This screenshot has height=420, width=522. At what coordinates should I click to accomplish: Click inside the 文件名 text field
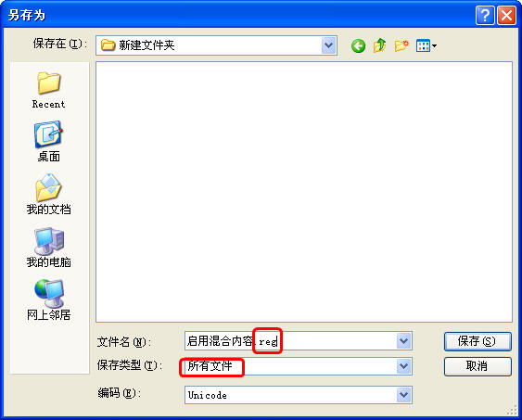pos(290,341)
